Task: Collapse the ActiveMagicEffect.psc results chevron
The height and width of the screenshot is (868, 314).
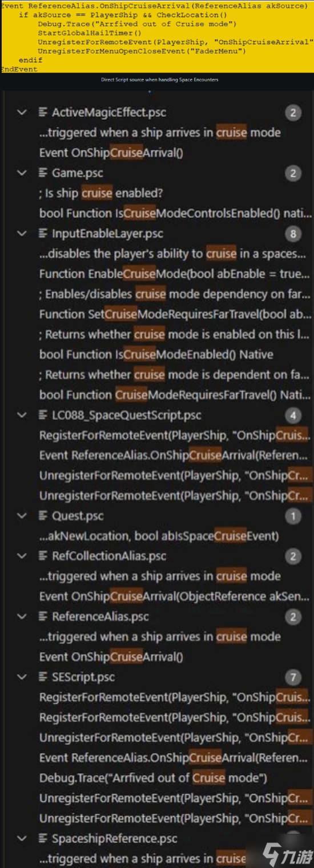Action: (22, 113)
